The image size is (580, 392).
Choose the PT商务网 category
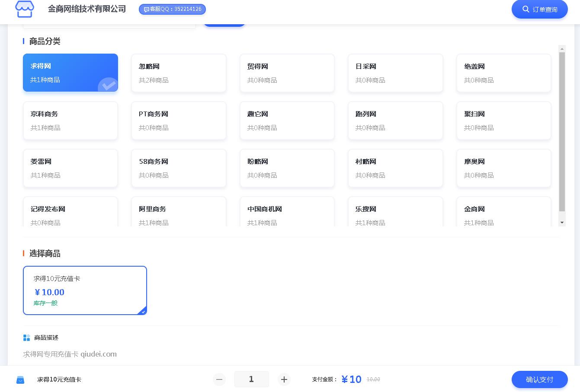click(x=179, y=121)
